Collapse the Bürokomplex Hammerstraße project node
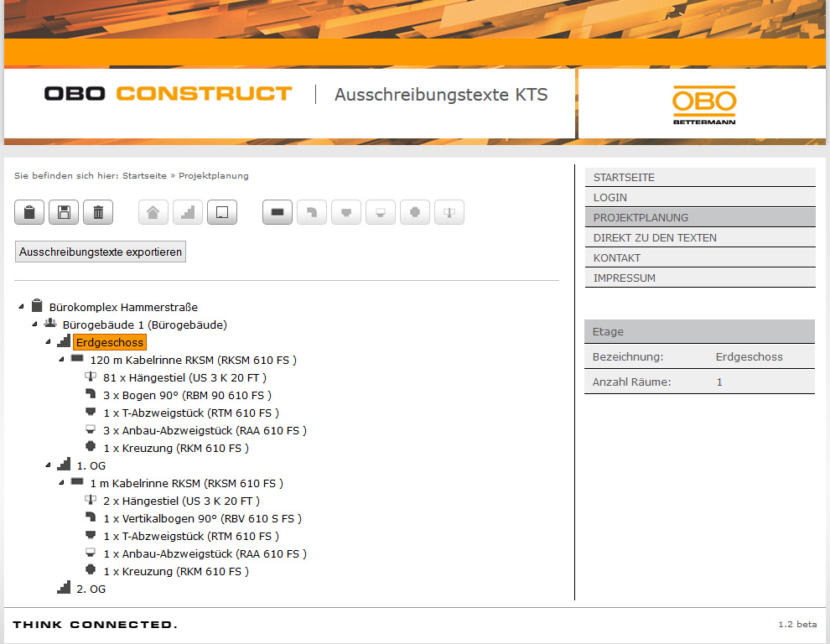830x644 pixels. 21,306
